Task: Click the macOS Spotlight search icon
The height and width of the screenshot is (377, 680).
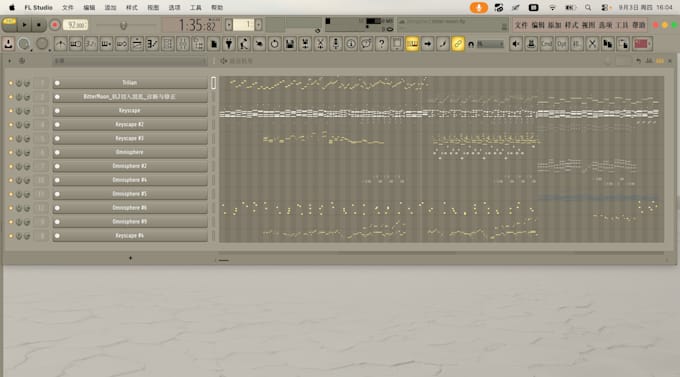Action: click(x=588, y=7)
